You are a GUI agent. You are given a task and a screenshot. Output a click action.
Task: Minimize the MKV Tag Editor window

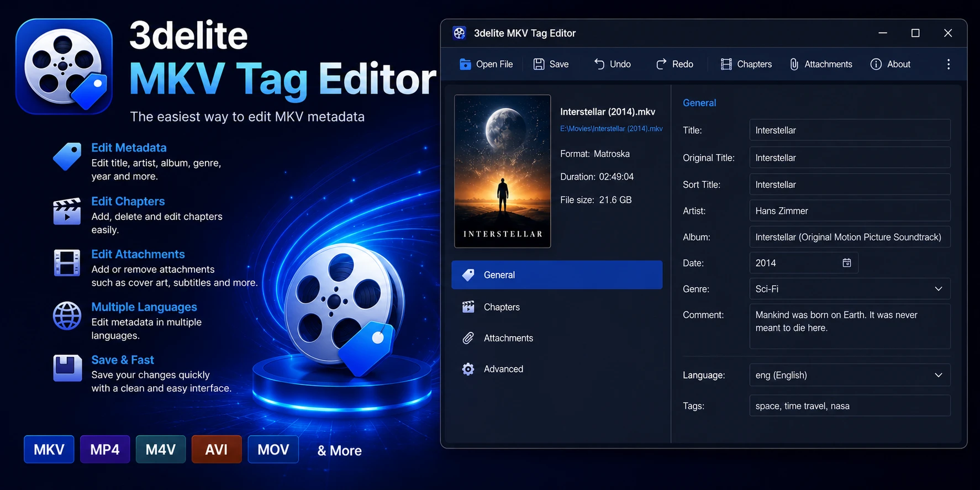[883, 33]
